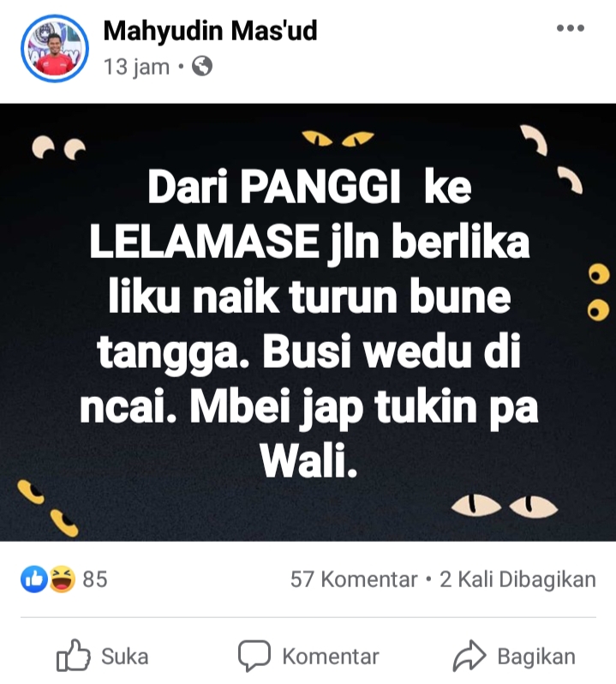This screenshot has width=616, height=684.
Task: Open the post image with PANGGI text
Action: coord(308,322)
